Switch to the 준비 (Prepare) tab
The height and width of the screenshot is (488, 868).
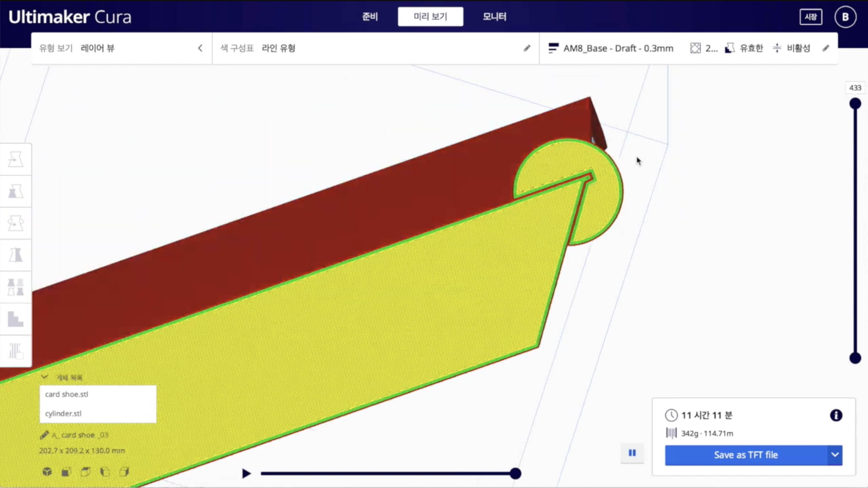370,16
